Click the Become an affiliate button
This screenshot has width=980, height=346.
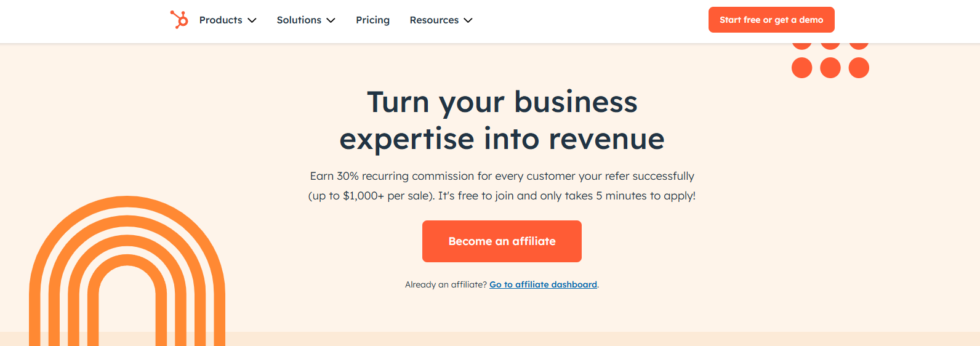502,241
